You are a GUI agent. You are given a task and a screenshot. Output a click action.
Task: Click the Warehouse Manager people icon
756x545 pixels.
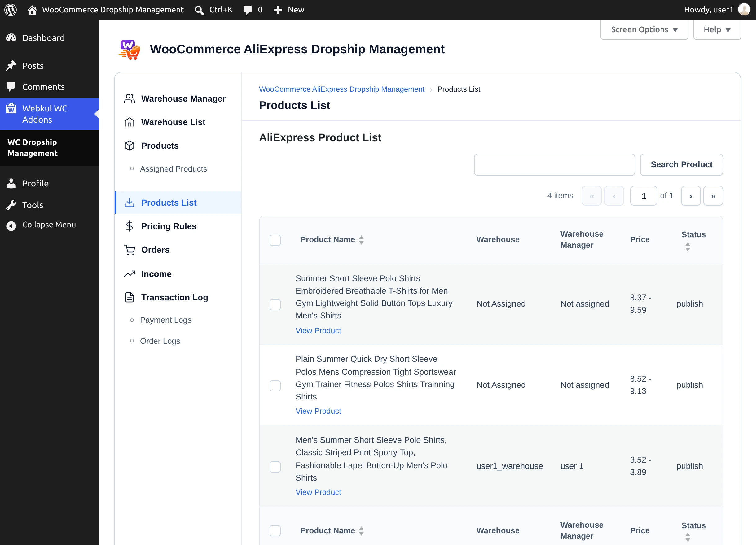point(129,98)
